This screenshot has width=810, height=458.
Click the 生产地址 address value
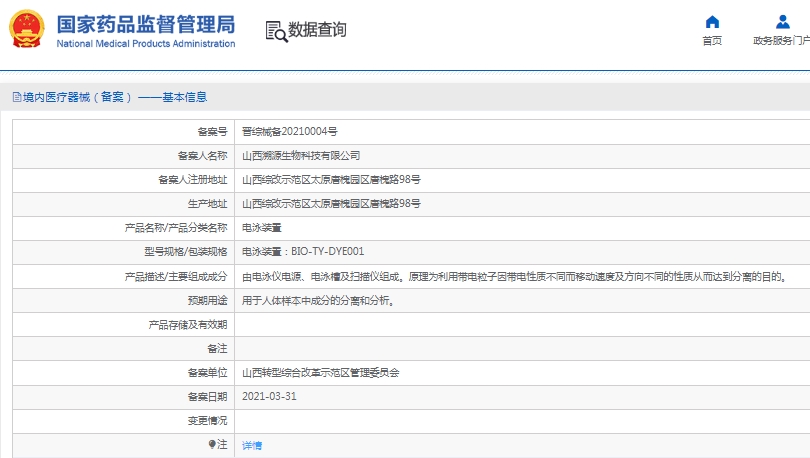pyautogui.click(x=331, y=203)
